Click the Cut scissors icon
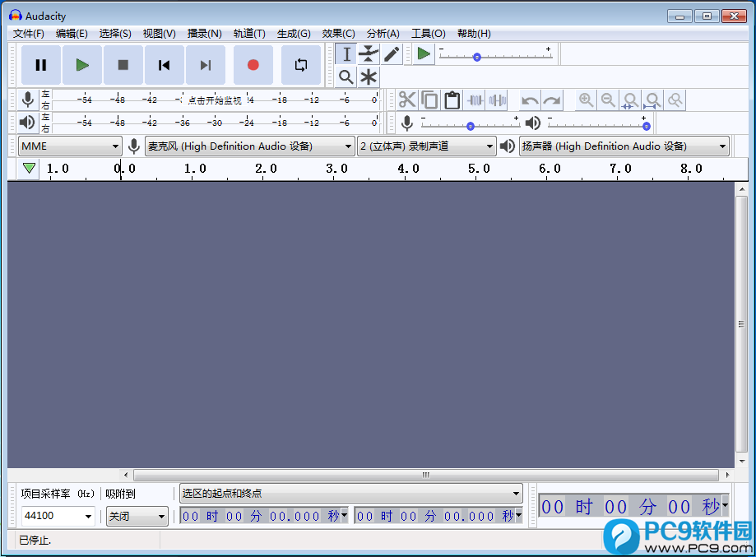 407,100
